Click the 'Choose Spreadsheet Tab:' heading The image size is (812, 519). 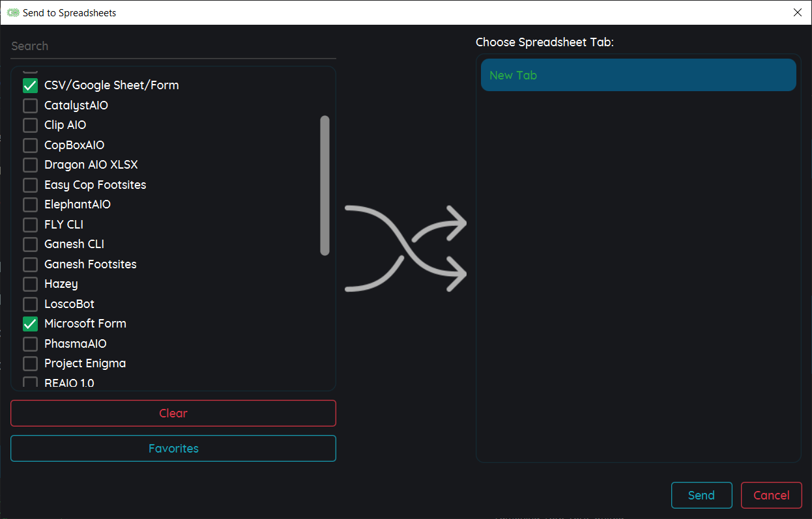tap(545, 42)
